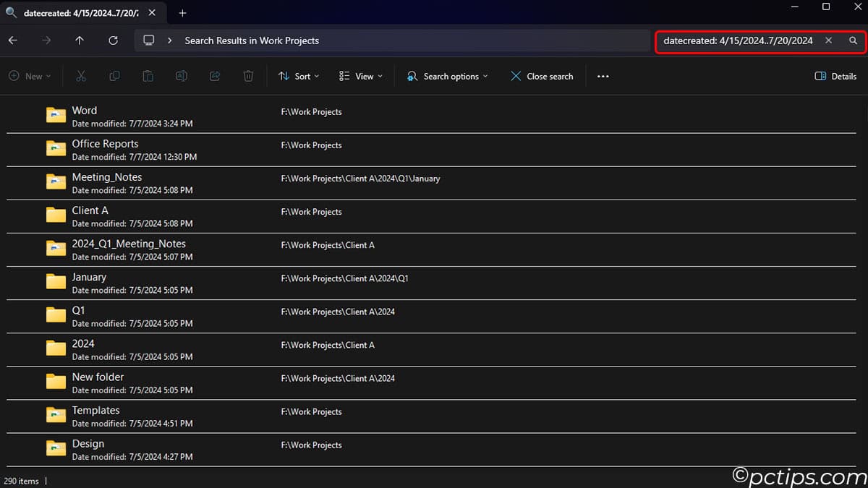Image resolution: width=868 pixels, height=488 pixels.
Task: Click the Copy icon
Action: click(114, 75)
